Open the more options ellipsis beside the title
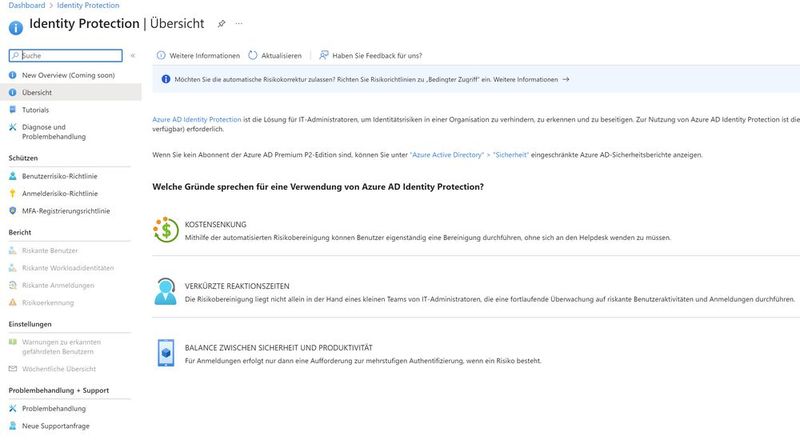 [x=239, y=23]
